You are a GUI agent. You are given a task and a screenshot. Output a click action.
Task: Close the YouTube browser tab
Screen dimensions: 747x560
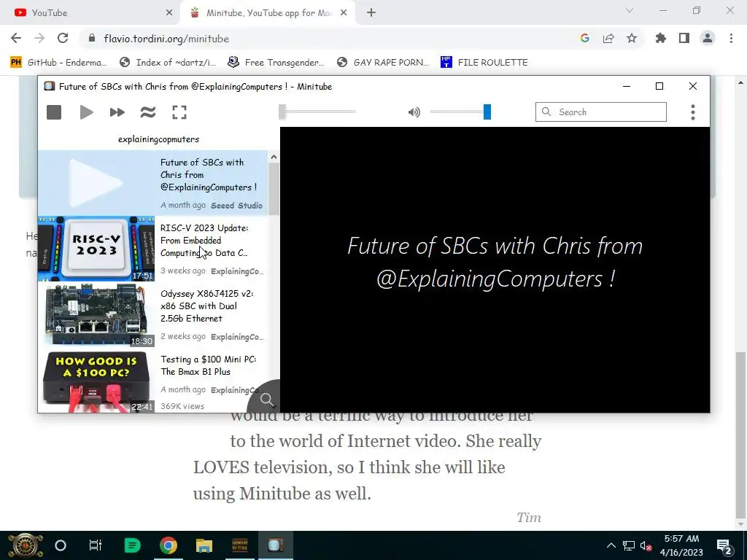point(169,13)
